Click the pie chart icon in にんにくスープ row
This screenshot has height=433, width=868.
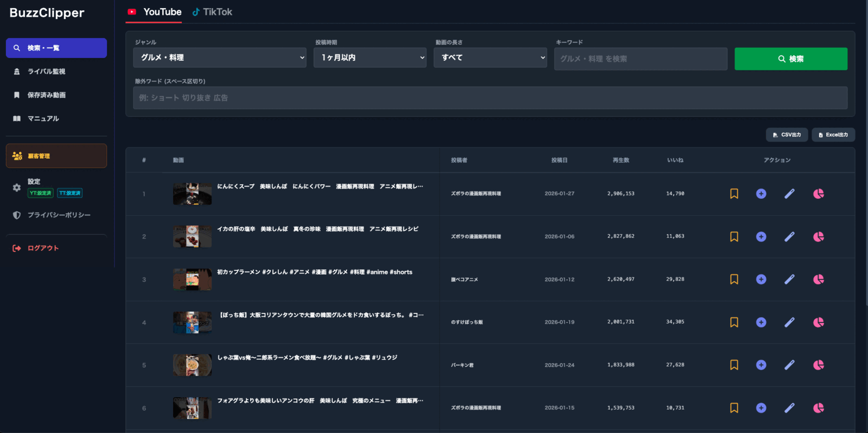(x=819, y=193)
